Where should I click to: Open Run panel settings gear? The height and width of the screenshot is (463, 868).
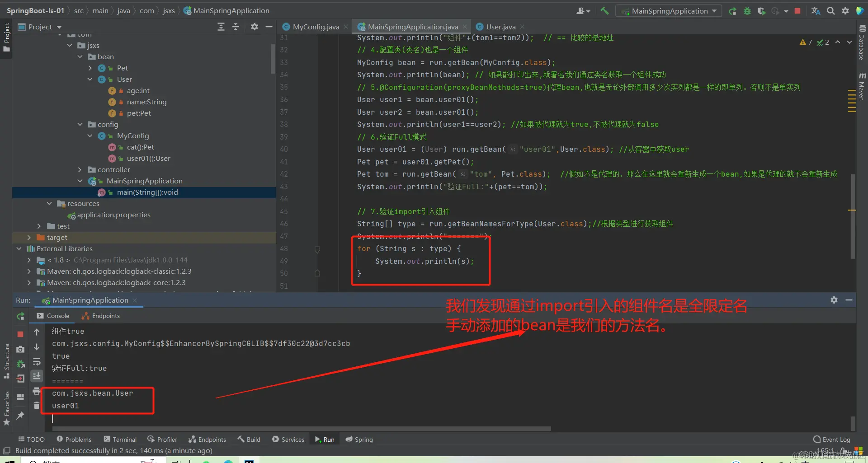[x=834, y=300]
